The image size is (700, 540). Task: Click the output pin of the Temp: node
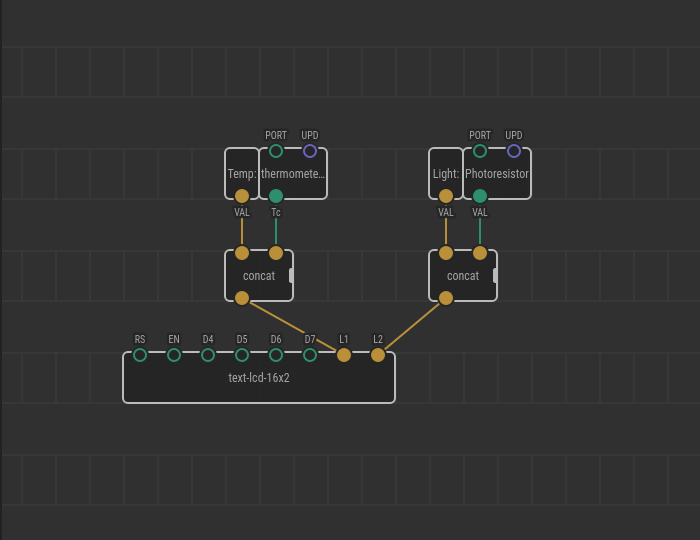(242, 196)
